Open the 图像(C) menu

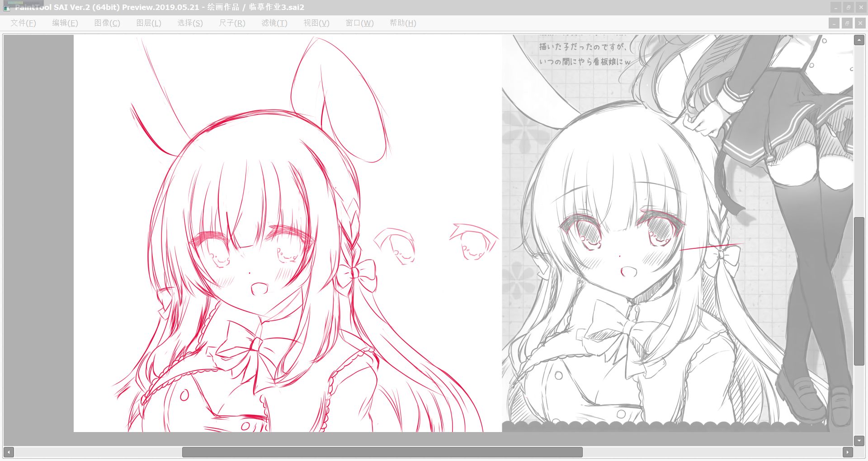(x=107, y=23)
